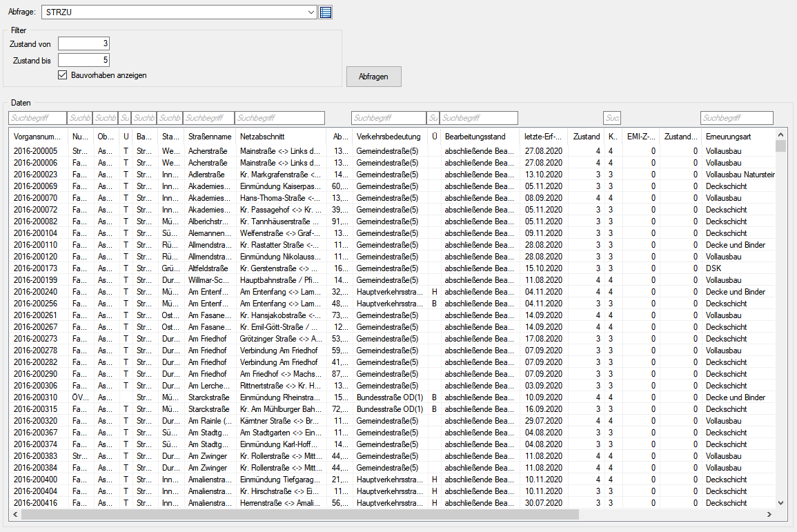797x532 pixels.
Task: Click search box above Vorgangsnummer column
Action: (37, 118)
